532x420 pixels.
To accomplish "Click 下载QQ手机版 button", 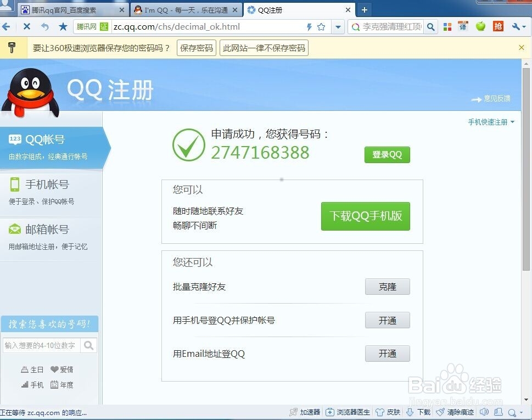I will (366, 216).
